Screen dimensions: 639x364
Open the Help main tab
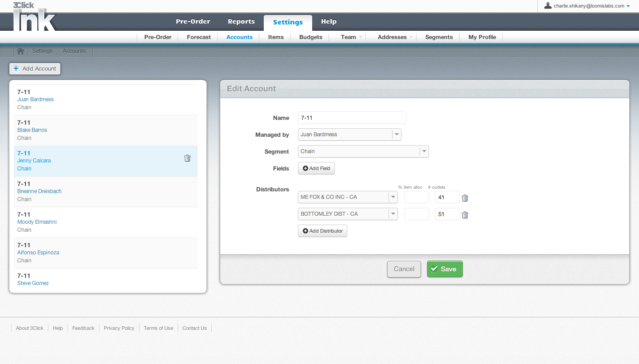tap(329, 21)
